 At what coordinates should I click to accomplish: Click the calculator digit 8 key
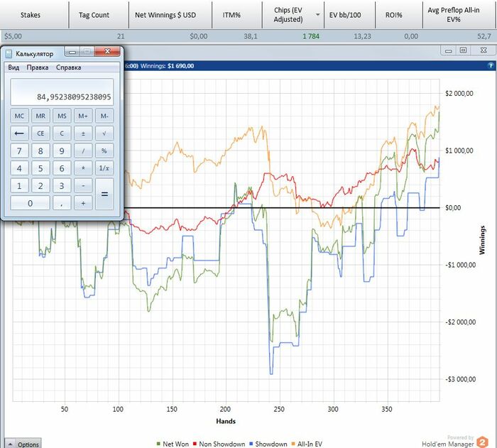point(40,151)
